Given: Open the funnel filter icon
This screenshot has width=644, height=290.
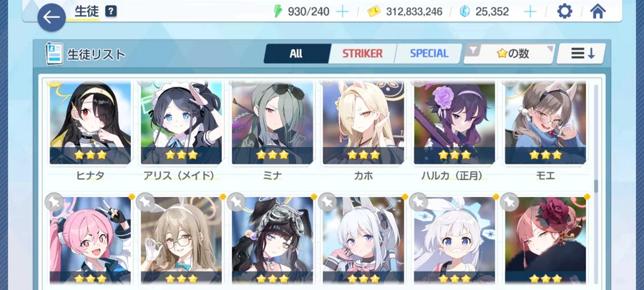Looking at the screenshot, I should click(474, 51).
